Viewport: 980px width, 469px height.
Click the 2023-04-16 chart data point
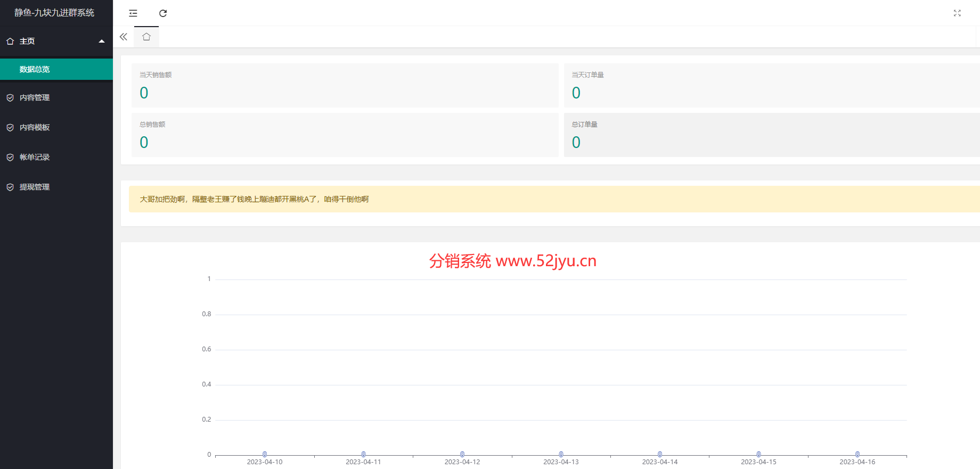tap(857, 454)
